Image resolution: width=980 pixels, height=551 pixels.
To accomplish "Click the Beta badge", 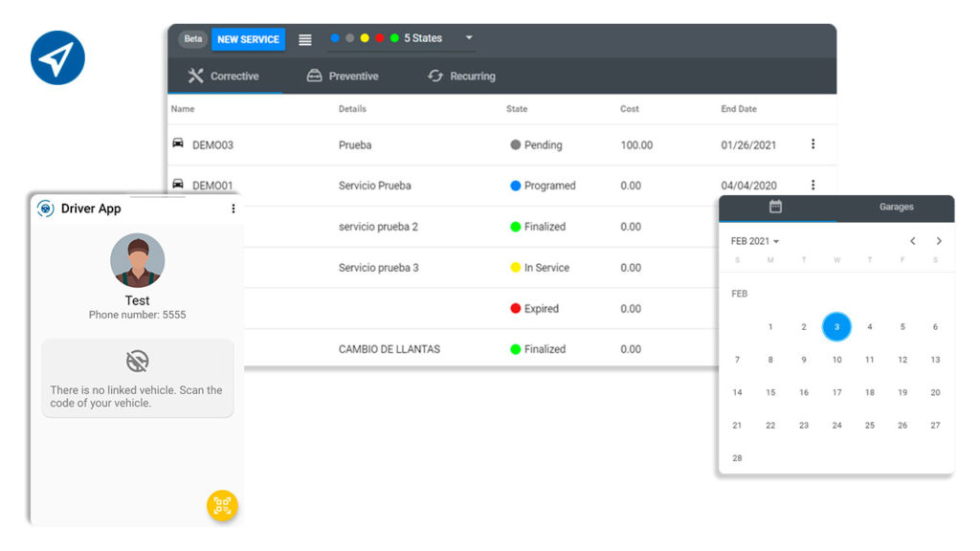I will [x=193, y=38].
